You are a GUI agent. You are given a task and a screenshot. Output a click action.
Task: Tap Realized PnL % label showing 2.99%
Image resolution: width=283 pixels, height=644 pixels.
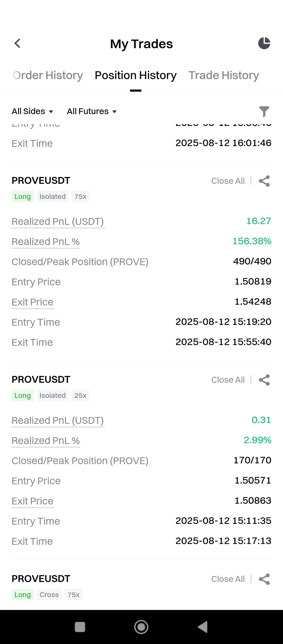(46, 441)
